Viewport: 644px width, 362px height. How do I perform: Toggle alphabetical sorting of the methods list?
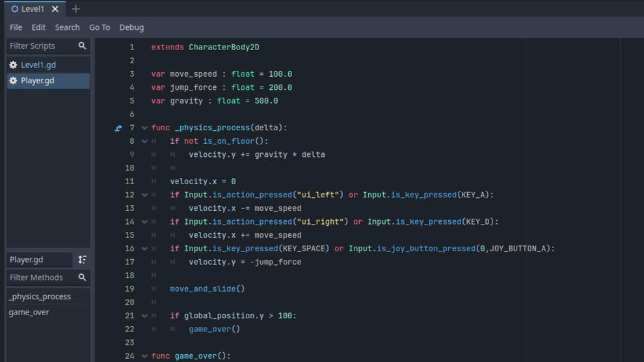[x=82, y=260]
